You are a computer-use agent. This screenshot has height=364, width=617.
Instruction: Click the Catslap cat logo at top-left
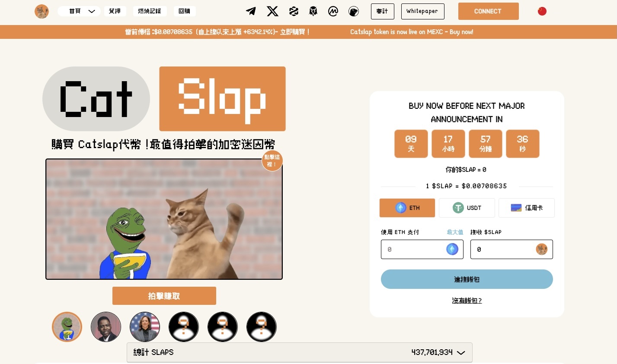42,11
